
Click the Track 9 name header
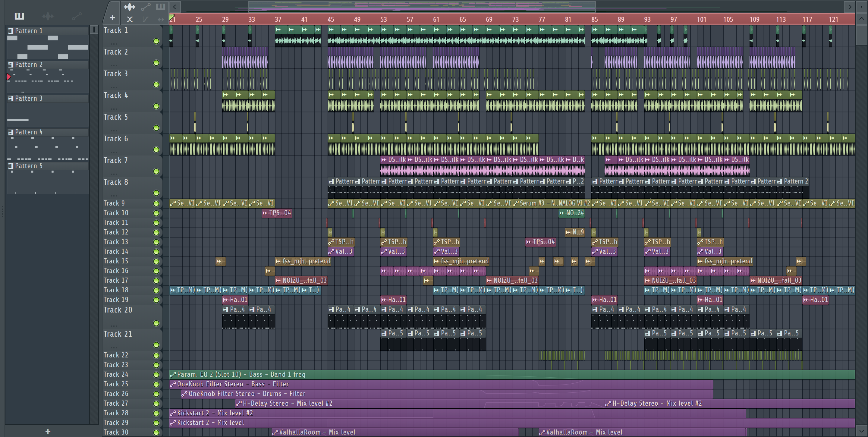(114, 203)
